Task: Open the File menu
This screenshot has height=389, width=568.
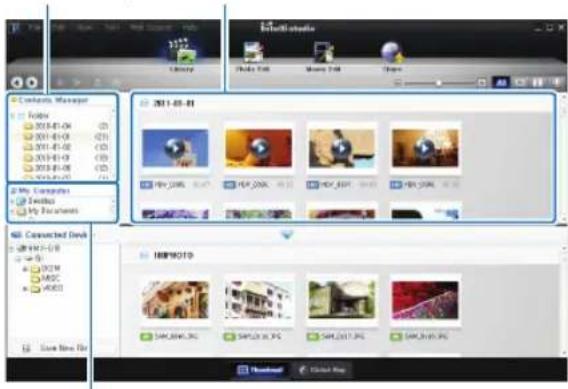Action: coord(36,28)
